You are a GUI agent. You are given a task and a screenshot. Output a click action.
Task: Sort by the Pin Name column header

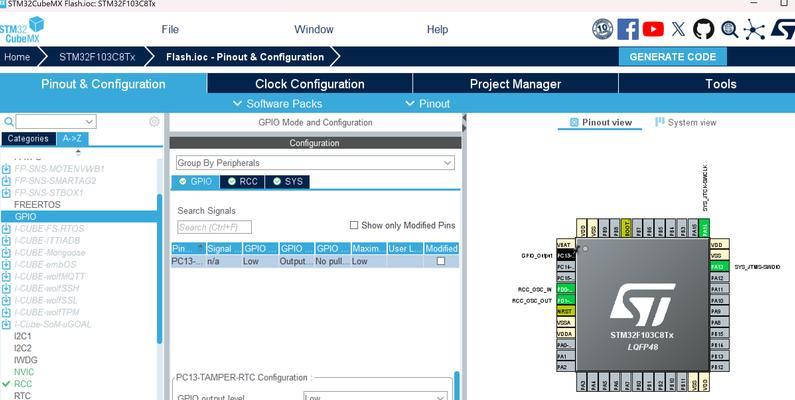[x=188, y=248]
